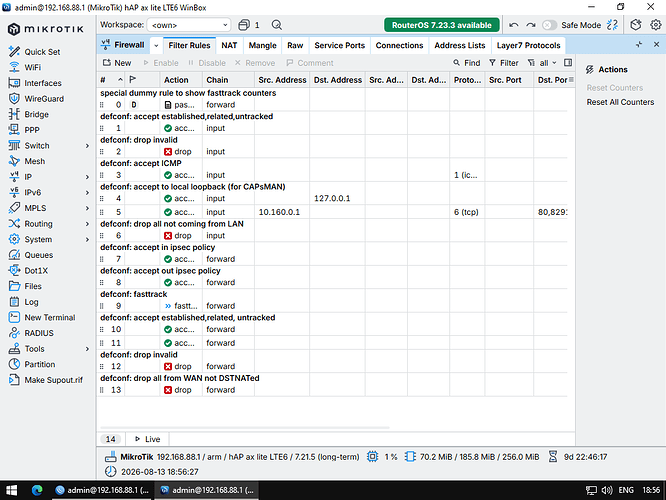Click RouterOS 7.23.3 available button
The height and width of the screenshot is (500, 666).
coord(442,25)
